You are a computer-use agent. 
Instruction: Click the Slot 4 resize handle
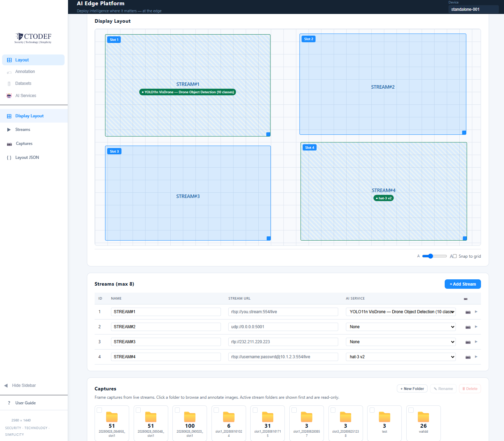(x=465, y=238)
